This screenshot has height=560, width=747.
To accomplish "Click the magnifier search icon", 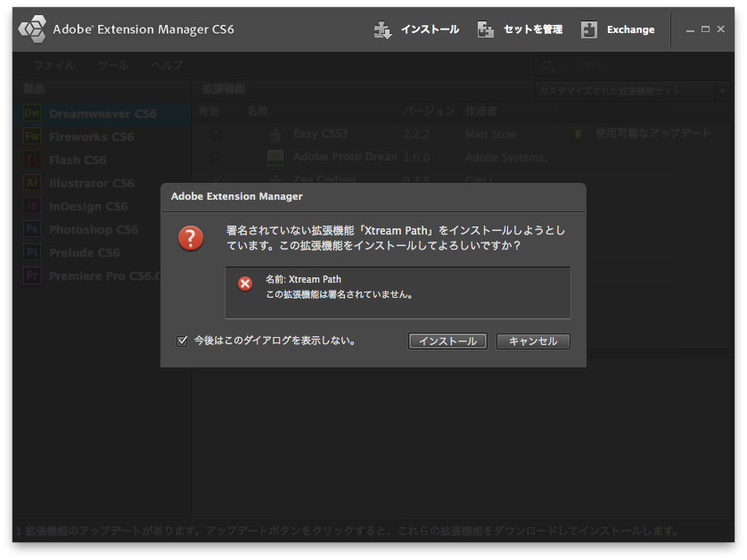I will [547, 66].
